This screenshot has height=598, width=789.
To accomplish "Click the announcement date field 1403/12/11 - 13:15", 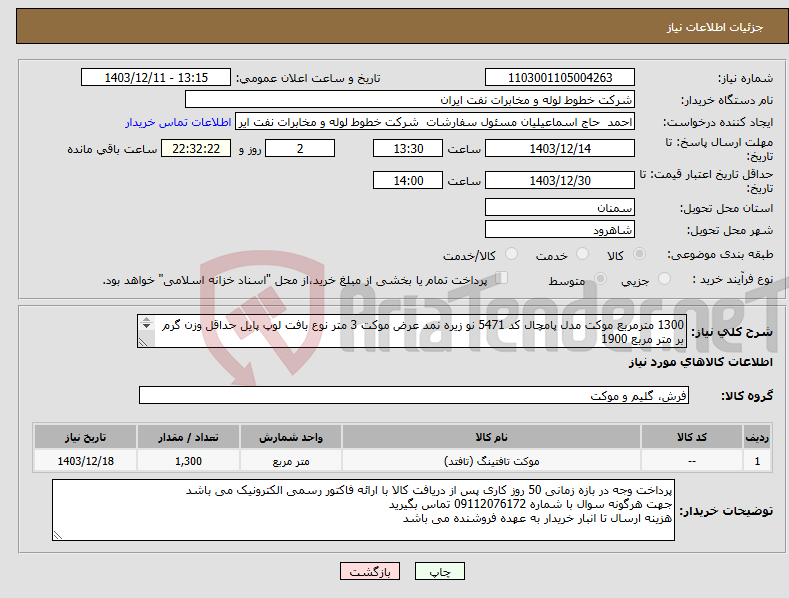I will pyautogui.click(x=156, y=78).
